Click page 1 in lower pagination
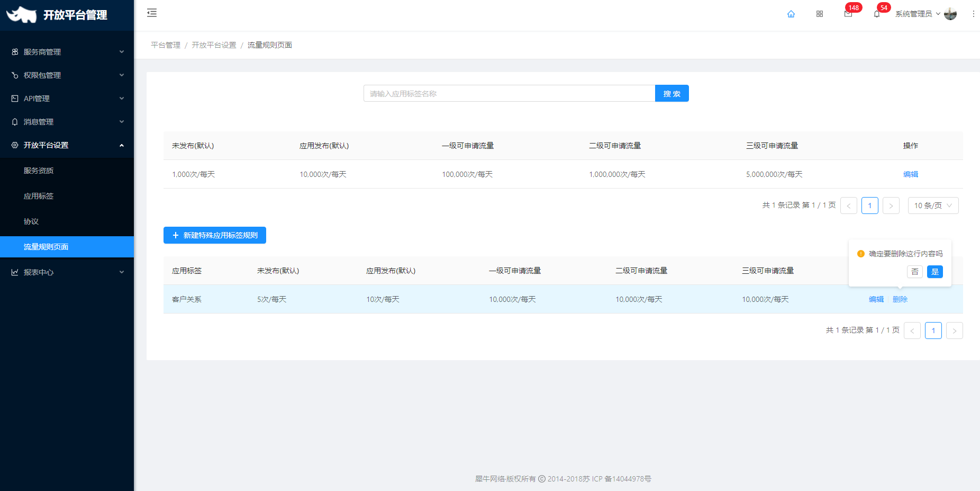The width and height of the screenshot is (980, 491). 933,331
